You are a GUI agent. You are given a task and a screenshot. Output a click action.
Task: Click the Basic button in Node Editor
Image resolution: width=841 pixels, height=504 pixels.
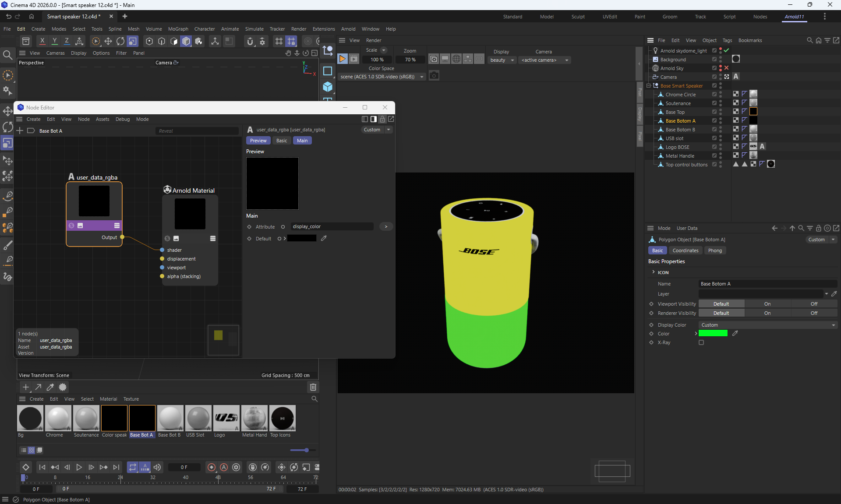pos(281,141)
